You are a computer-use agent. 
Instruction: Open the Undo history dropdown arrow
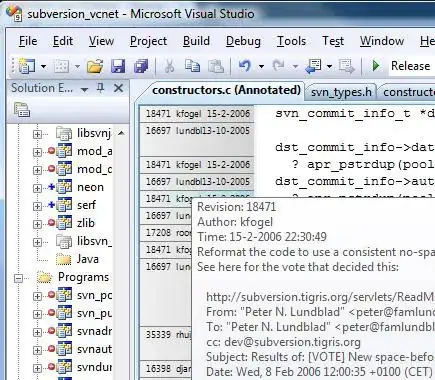(x=262, y=66)
